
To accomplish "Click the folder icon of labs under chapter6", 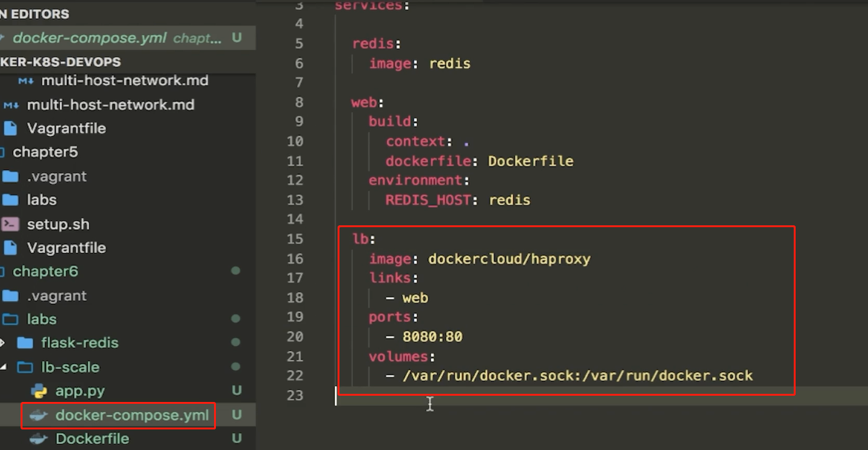I will pyautogui.click(x=10, y=320).
